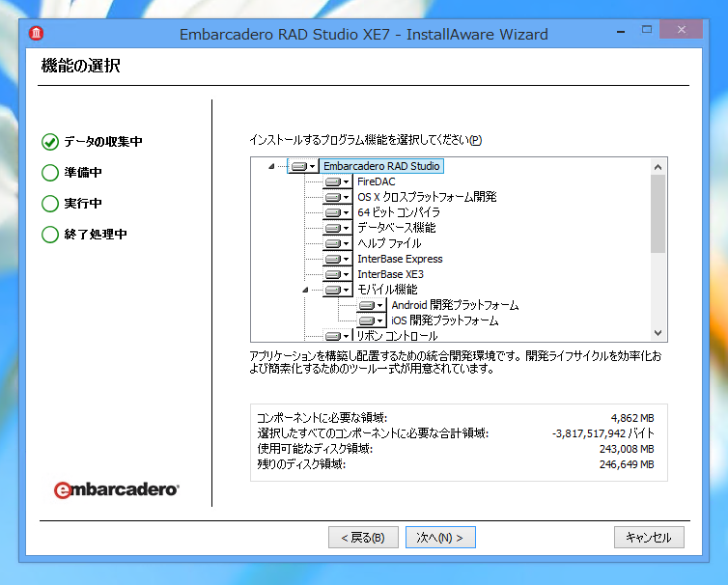
Task: Click the 243,008 MB available disk value
Action: coord(627,449)
